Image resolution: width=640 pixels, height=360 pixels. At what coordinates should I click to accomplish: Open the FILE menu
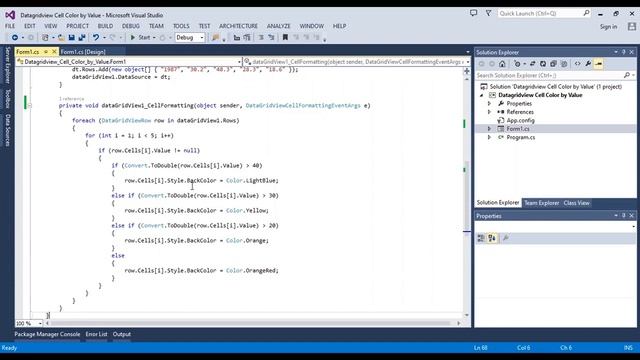(10, 26)
